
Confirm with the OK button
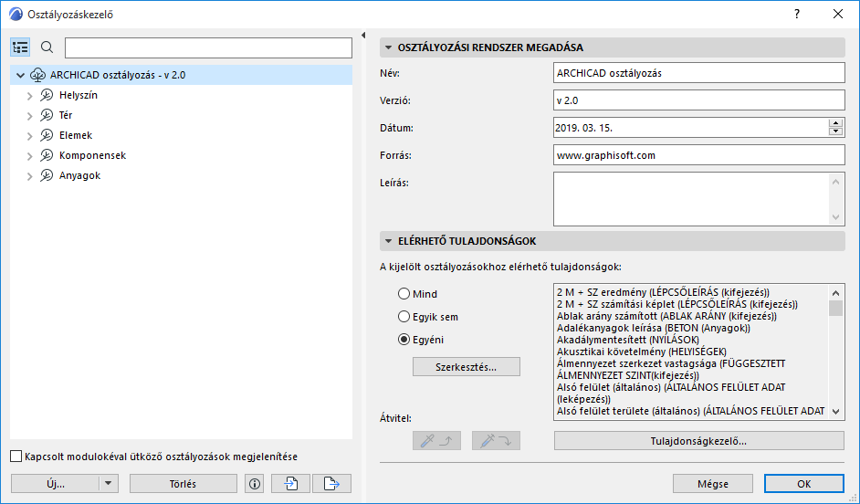coord(804,484)
